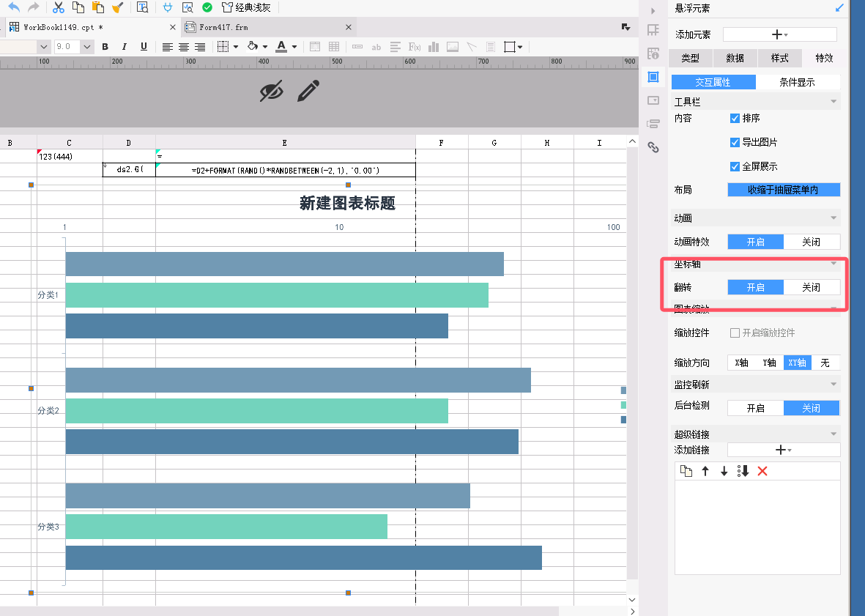Click the format painter brush icon
This screenshot has width=865, height=616.
[x=117, y=7]
